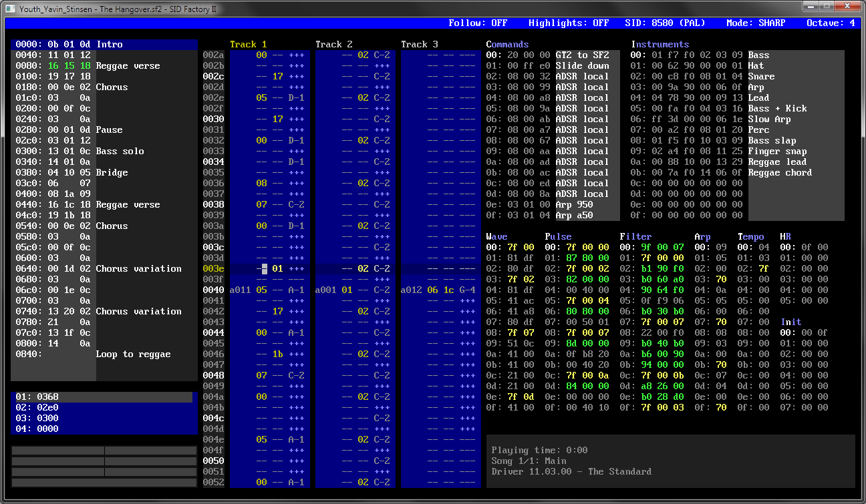Select order list row 0180 Chorus

pos(104,87)
